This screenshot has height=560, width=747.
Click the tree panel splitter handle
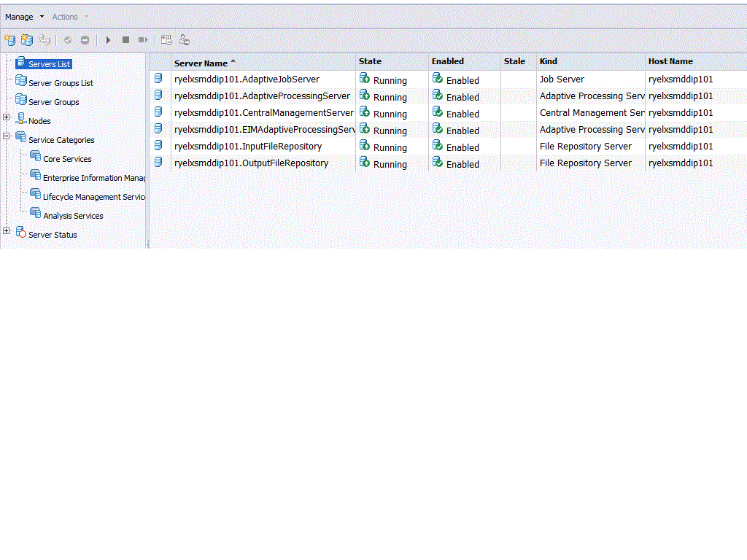pos(147,244)
